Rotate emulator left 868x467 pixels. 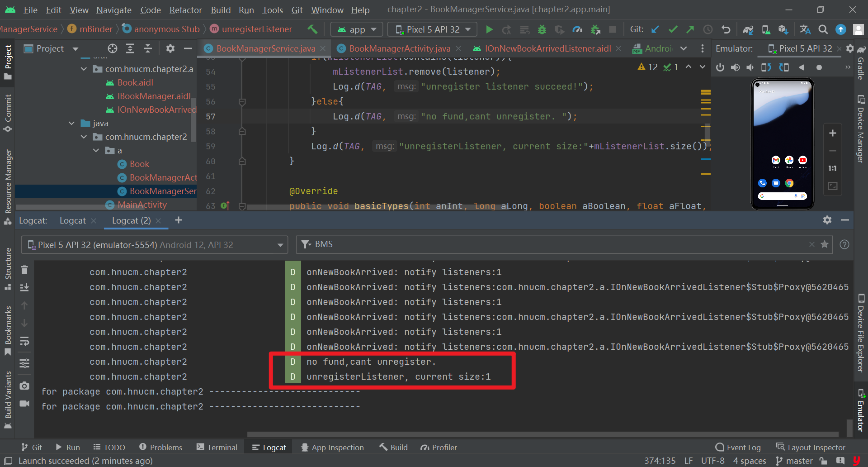[766, 67]
